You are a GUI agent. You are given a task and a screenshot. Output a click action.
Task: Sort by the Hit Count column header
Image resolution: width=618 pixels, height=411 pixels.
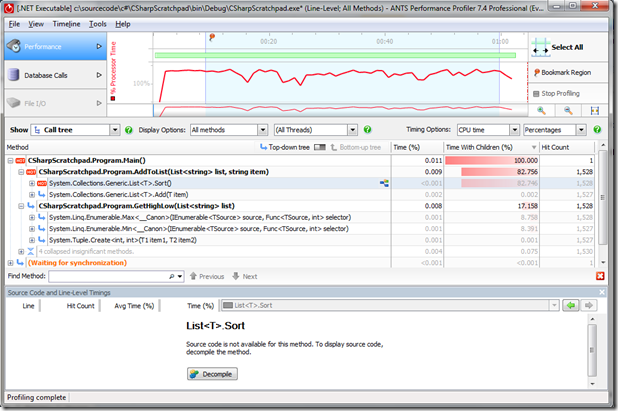[x=567, y=147]
